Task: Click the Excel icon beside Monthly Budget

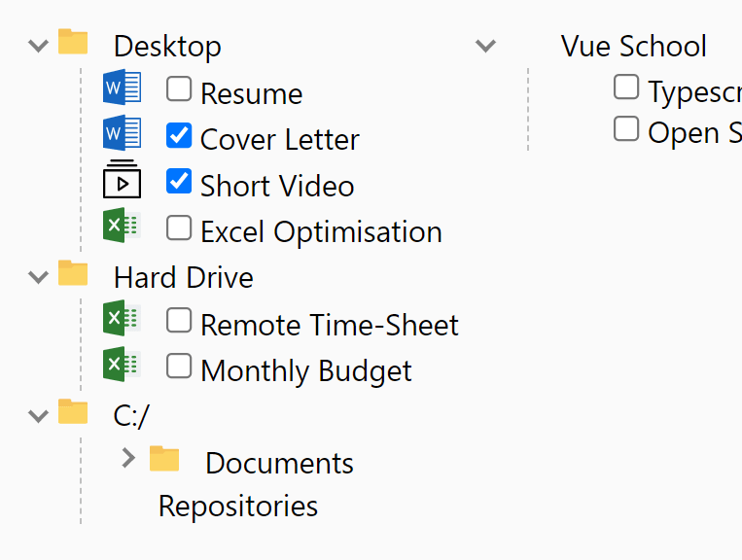Action: click(x=123, y=365)
